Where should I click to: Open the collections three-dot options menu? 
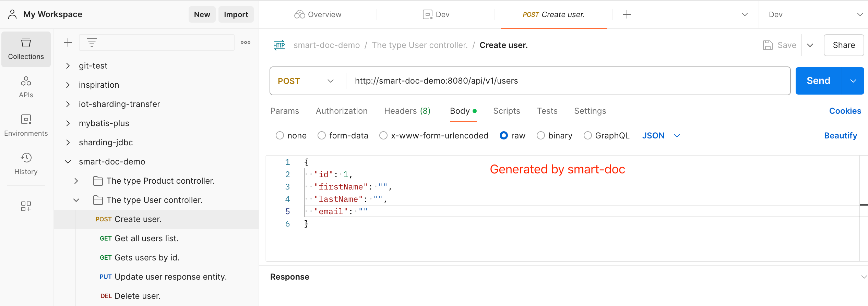[x=246, y=42]
